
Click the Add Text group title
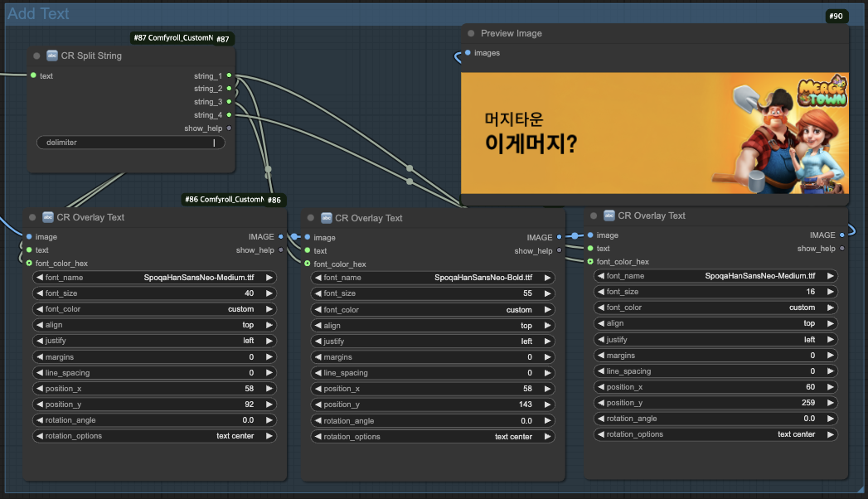tap(38, 13)
